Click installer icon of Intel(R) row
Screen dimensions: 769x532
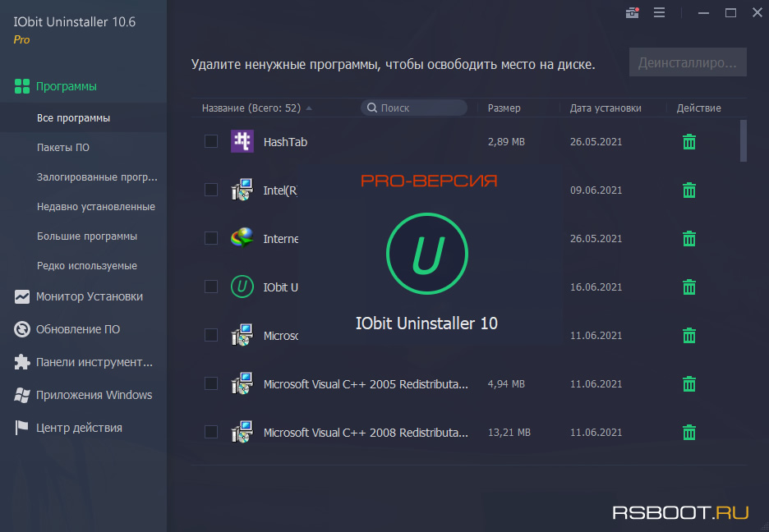tap(242, 190)
